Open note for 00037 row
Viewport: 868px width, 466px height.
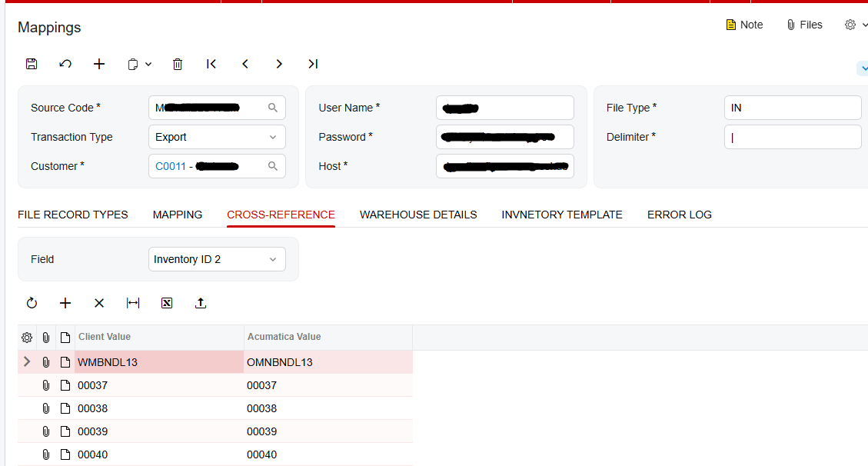click(x=65, y=386)
